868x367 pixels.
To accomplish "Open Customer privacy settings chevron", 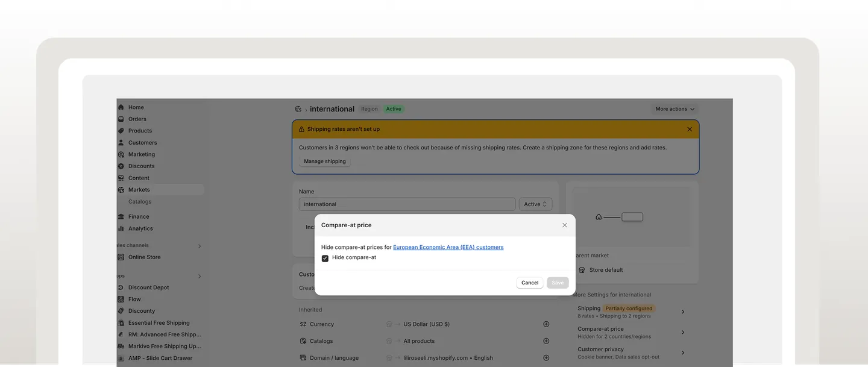I will [683, 353].
